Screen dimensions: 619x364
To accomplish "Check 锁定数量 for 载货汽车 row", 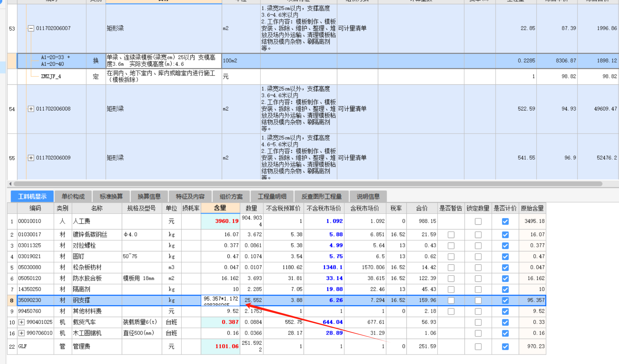I will click(478, 322).
